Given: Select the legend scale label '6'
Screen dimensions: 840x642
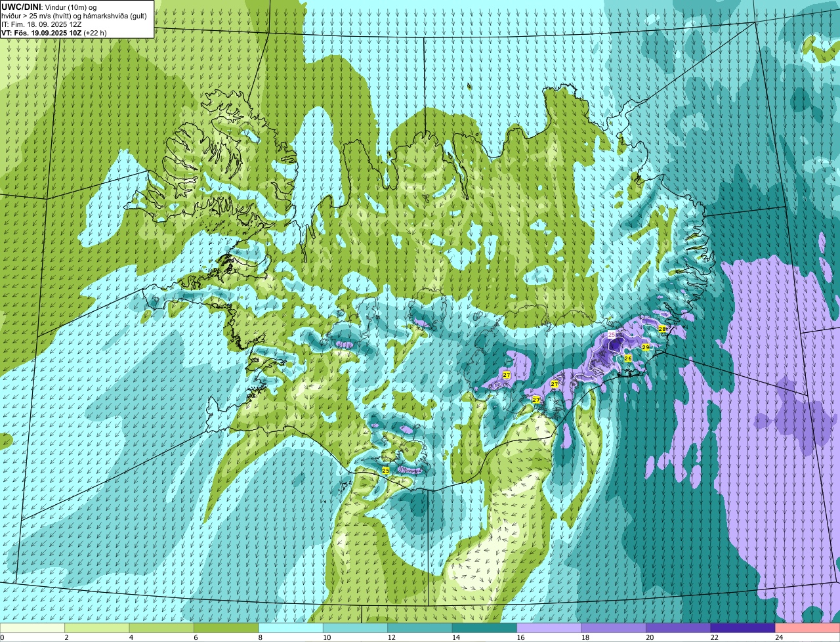Looking at the screenshot, I should (x=194, y=637).
